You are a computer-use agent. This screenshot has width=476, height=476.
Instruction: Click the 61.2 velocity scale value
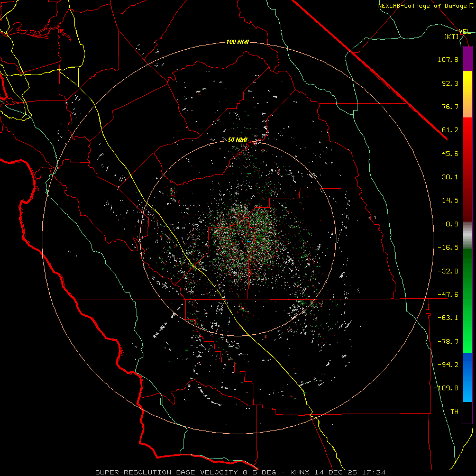click(450, 130)
